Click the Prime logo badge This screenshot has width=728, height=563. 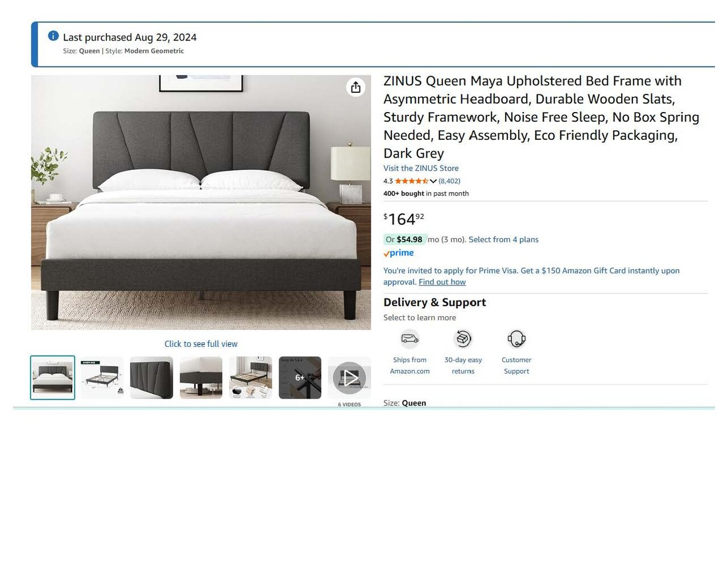pos(399,253)
